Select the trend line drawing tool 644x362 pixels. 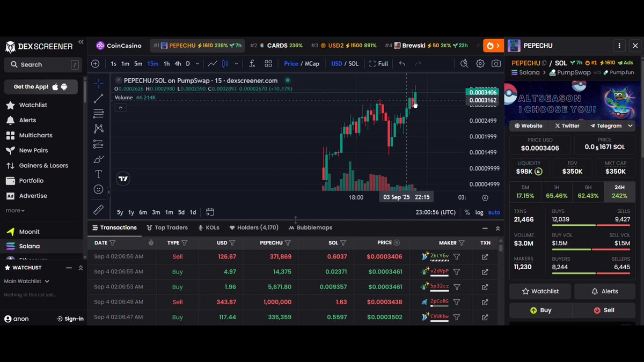click(99, 99)
